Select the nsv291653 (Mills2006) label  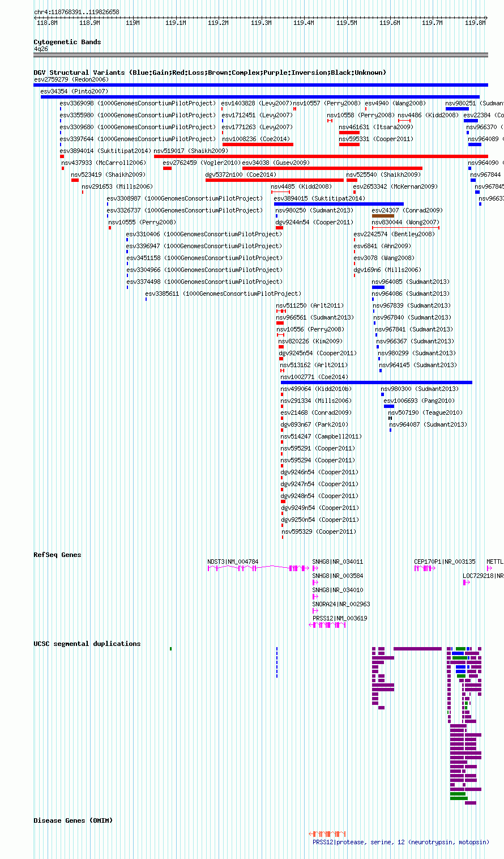(x=117, y=186)
